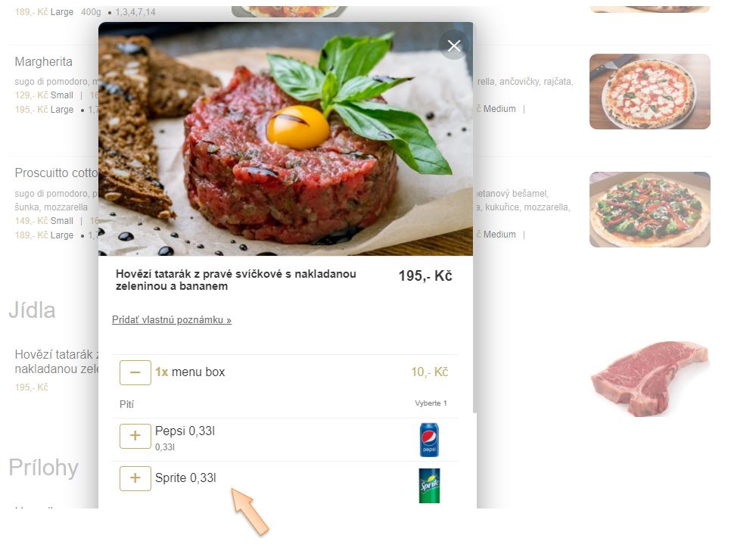Select the Proscuitto cotto item title
Image resolution: width=731 pixels, height=560 pixels.
pos(57,173)
